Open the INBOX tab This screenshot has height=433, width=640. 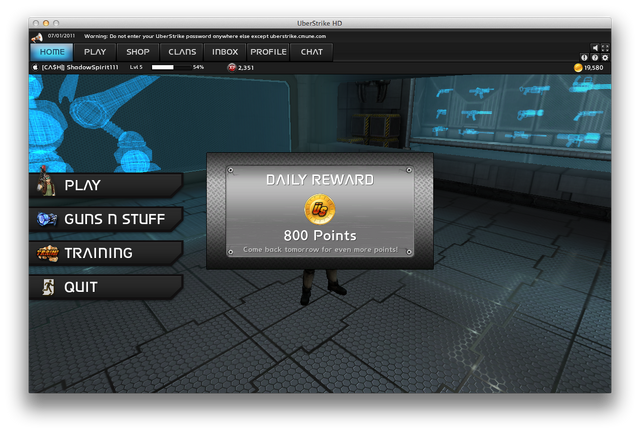pyautogui.click(x=224, y=52)
